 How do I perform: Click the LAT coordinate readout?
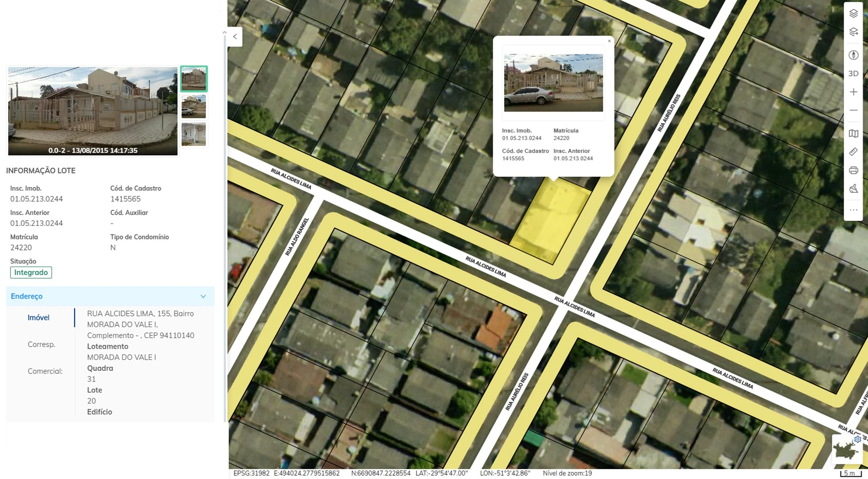tap(442, 473)
